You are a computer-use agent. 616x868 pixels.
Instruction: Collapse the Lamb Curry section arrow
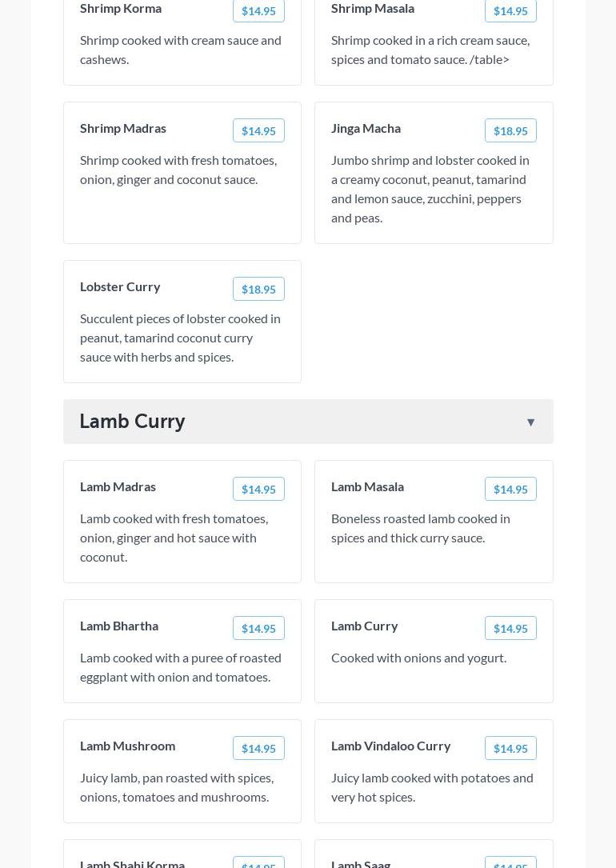pyautogui.click(x=530, y=422)
